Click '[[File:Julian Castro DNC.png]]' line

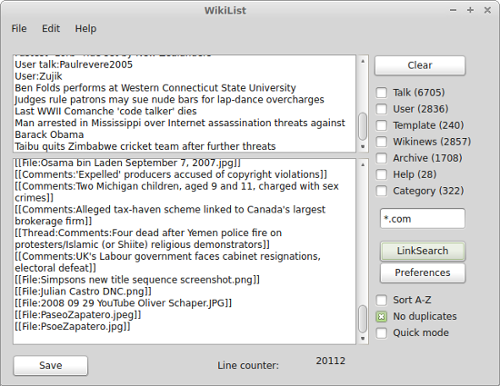click(x=83, y=291)
